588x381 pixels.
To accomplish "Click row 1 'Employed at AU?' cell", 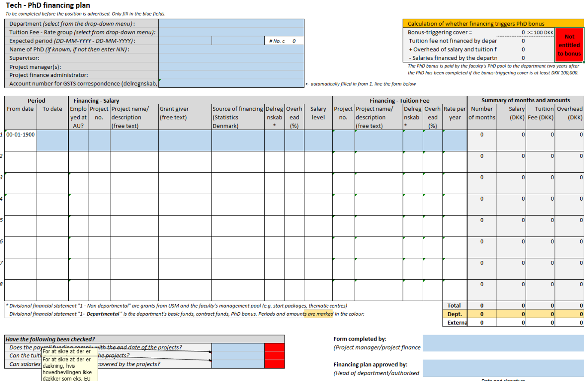I will (78, 140).
